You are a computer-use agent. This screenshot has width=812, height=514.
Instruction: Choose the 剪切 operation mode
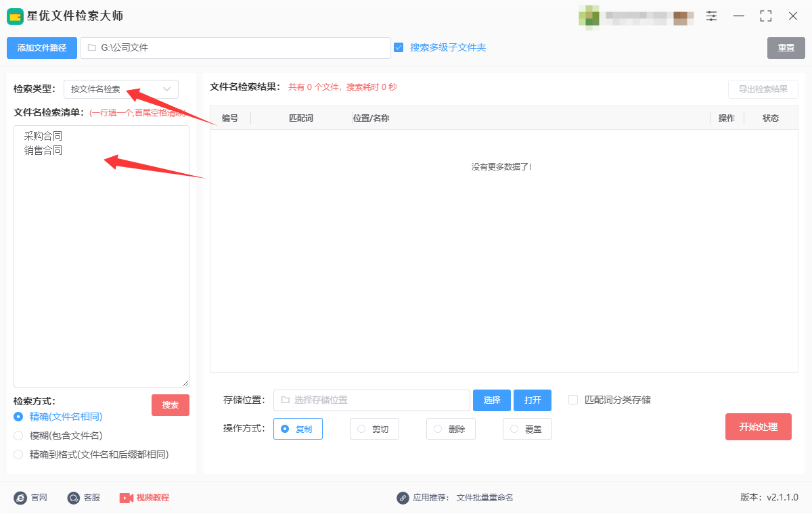pyautogui.click(x=374, y=429)
